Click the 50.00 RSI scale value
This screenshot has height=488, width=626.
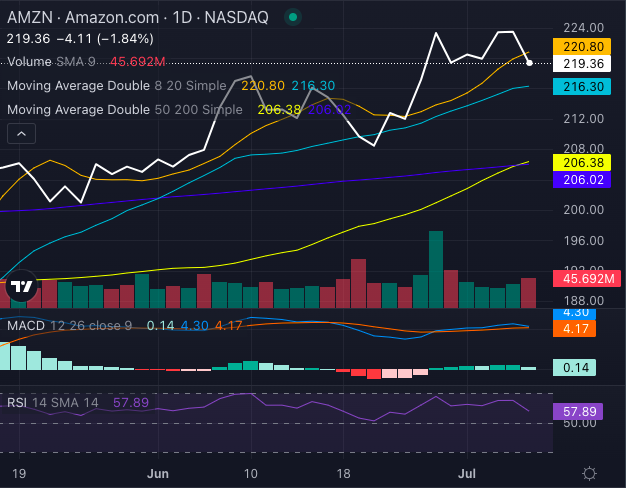pyautogui.click(x=582, y=423)
